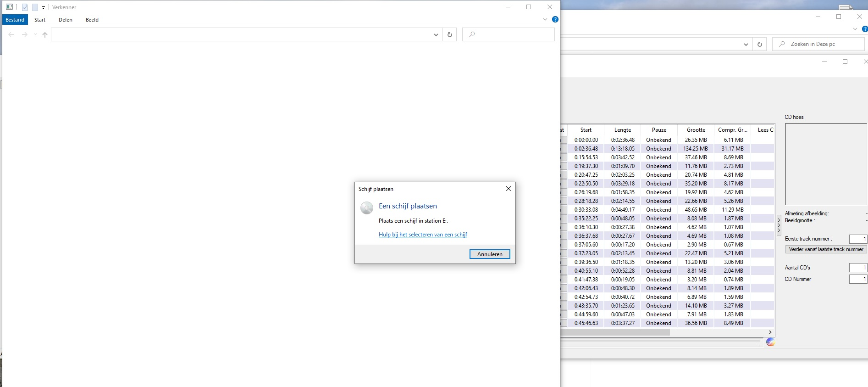Select track with length 0:13:18.05
The height and width of the screenshot is (387, 868).
(x=623, y=149)
